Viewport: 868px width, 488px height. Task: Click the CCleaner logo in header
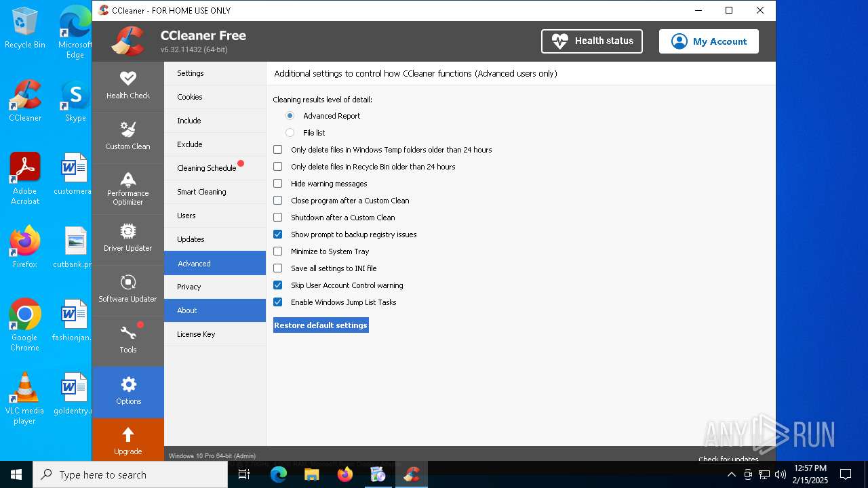pos(129,41)
